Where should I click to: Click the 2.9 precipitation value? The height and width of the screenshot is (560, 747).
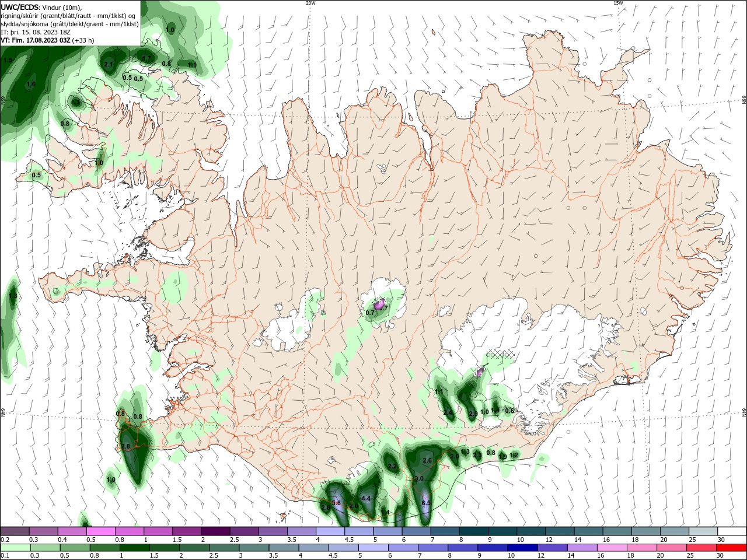coord(473,413)
